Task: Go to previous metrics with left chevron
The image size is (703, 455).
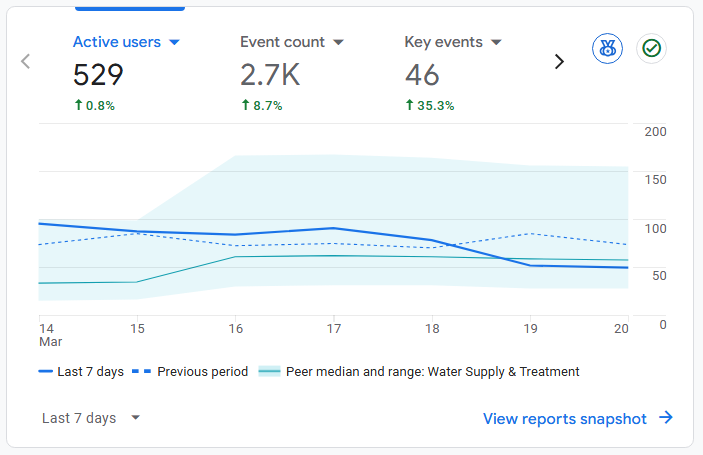Action: (26, 61)
